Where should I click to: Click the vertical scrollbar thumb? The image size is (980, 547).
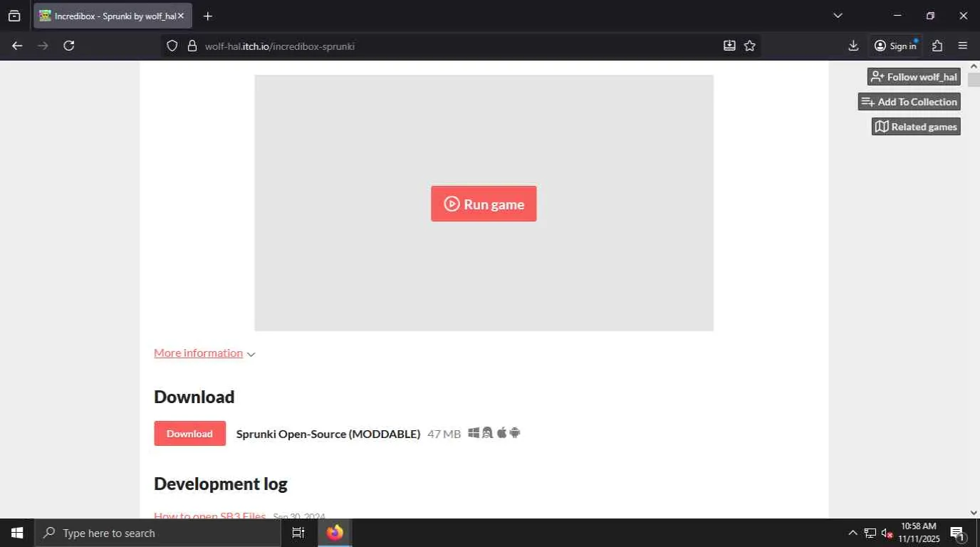[974, 79]
